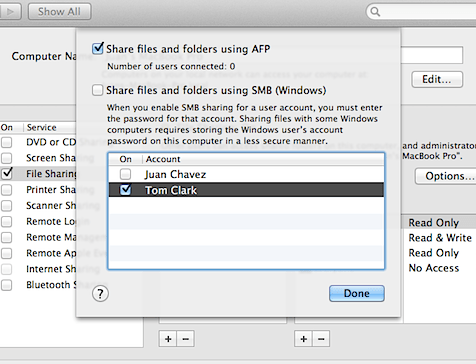Click the search magnifier icon
Image resolution: width=476 pixels, height=364 pixels.
[x=375, y=12]
